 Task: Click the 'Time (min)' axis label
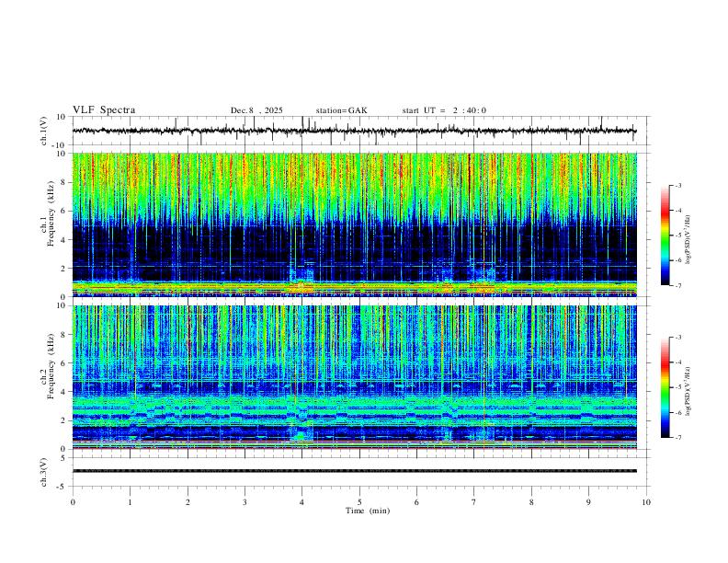368,511
